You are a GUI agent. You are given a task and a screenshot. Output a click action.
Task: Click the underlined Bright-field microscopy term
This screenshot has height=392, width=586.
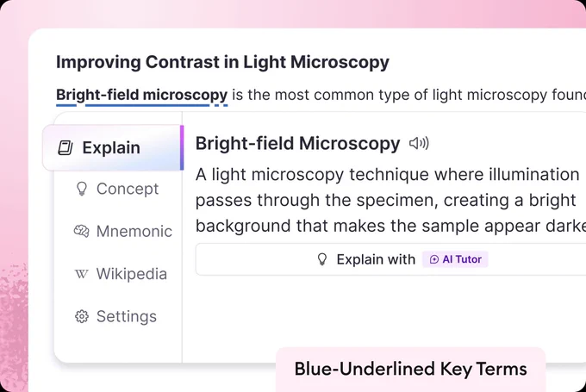pos(141,96)
